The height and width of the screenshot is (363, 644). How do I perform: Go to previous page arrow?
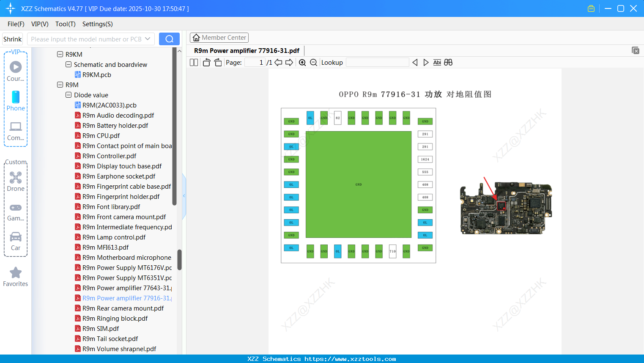pos(278,63)
